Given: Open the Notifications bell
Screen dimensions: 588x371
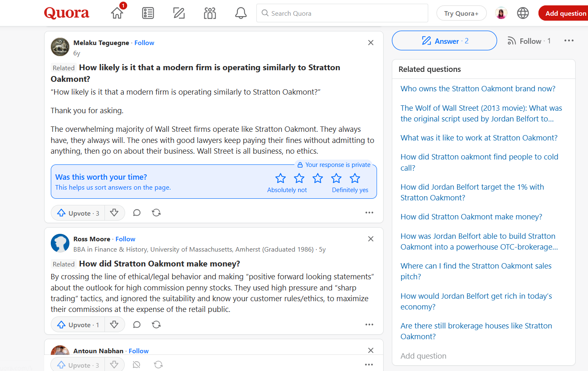Looking at the screenshot, I should click(241, 13).
